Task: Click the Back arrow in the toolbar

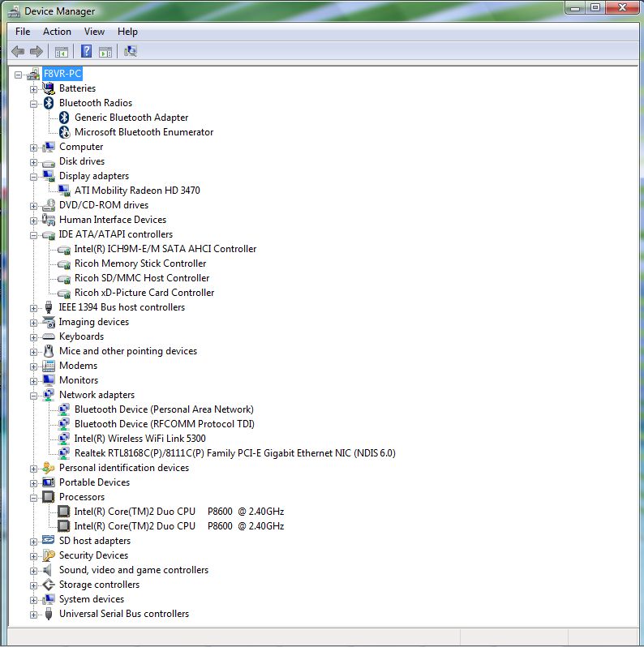Action: click(18, 51)
